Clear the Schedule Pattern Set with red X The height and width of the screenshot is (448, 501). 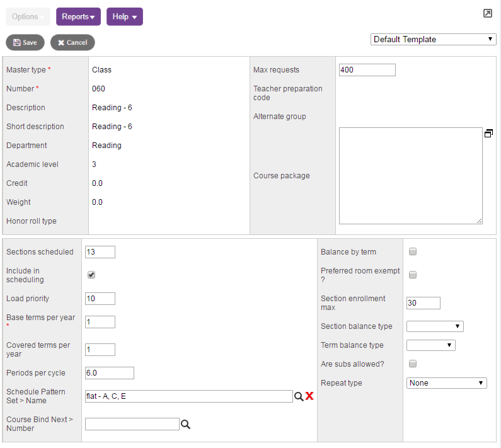pyautogui.click(x=309, y=396)
